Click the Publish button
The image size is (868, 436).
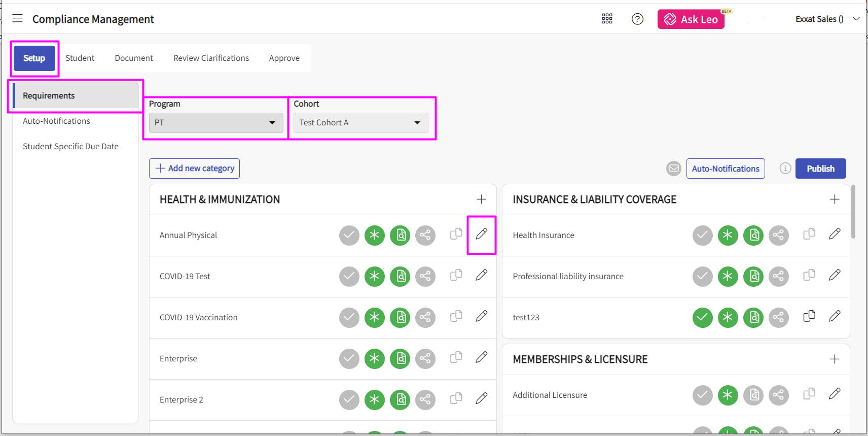pyautogui.click(x=820, y=169)
